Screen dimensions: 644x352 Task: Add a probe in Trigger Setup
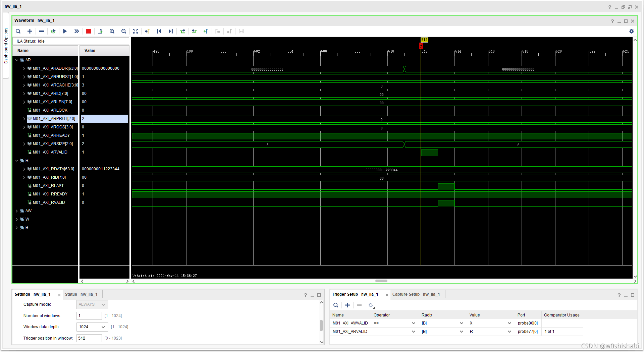point(347,305)
